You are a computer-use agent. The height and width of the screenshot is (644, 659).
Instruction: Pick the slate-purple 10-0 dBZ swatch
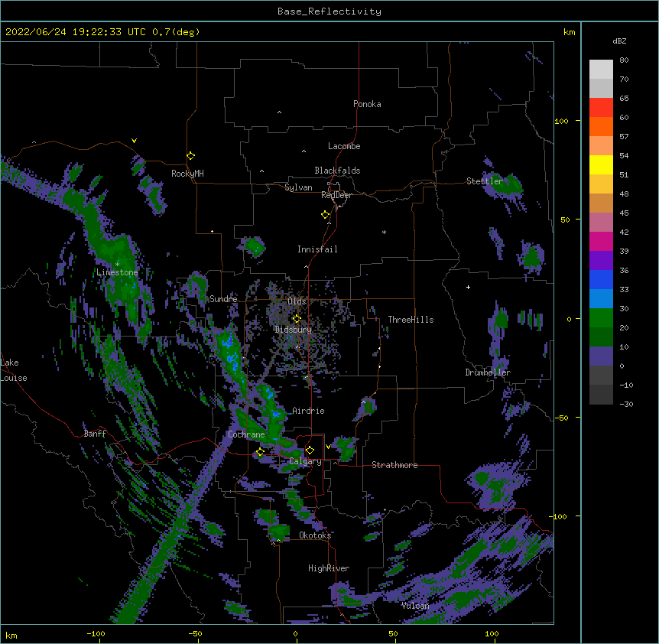pyautogui.click(x=601, y=356)
